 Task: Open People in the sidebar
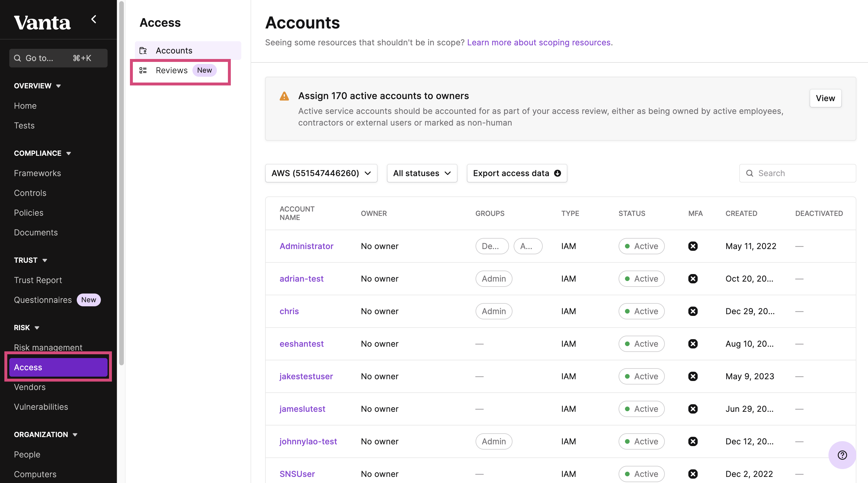pos(27,454)
